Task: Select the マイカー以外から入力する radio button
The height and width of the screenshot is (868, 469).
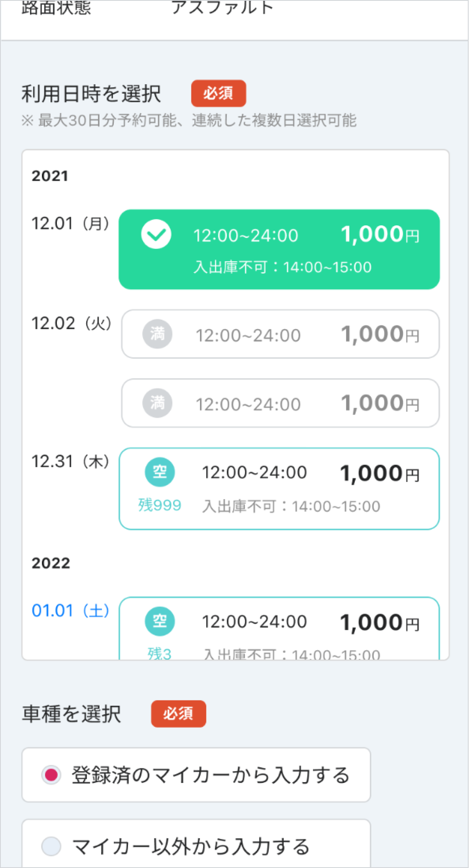Action: point(52,846)
